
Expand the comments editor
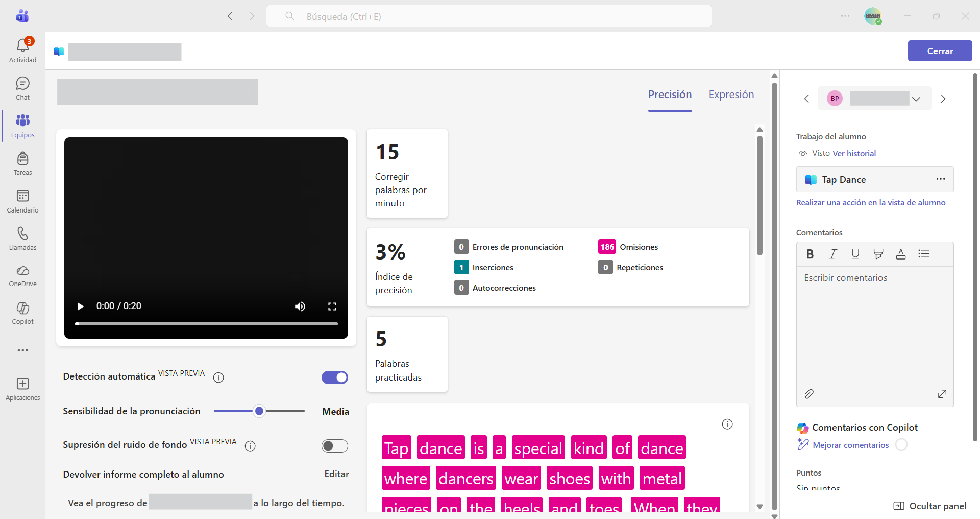942,394
